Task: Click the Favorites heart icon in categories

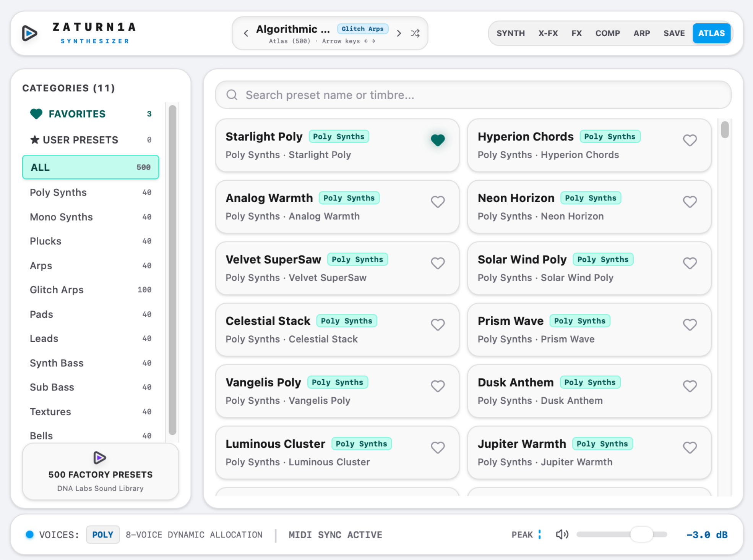Action: coord(36,114)
